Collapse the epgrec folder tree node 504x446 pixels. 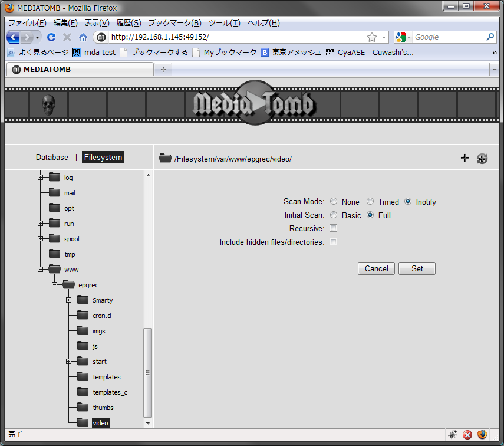click(x=54, y=284)
